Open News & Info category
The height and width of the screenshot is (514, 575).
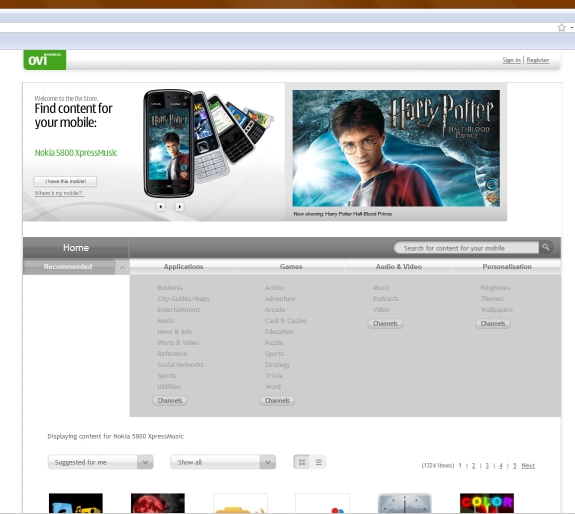coord(175,332)
